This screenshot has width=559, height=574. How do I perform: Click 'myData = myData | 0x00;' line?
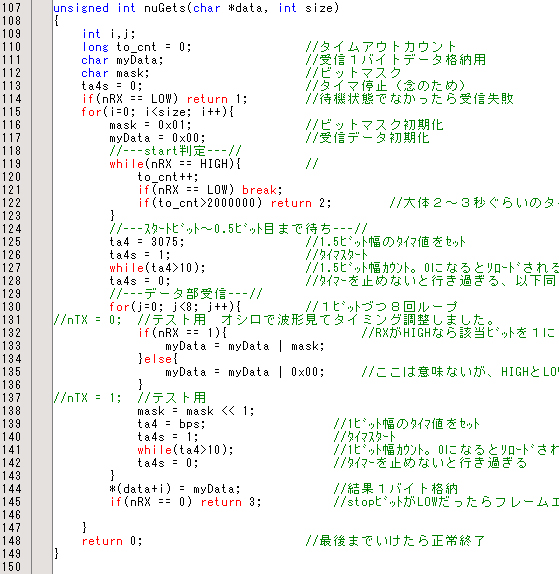(x=245, y=372)
